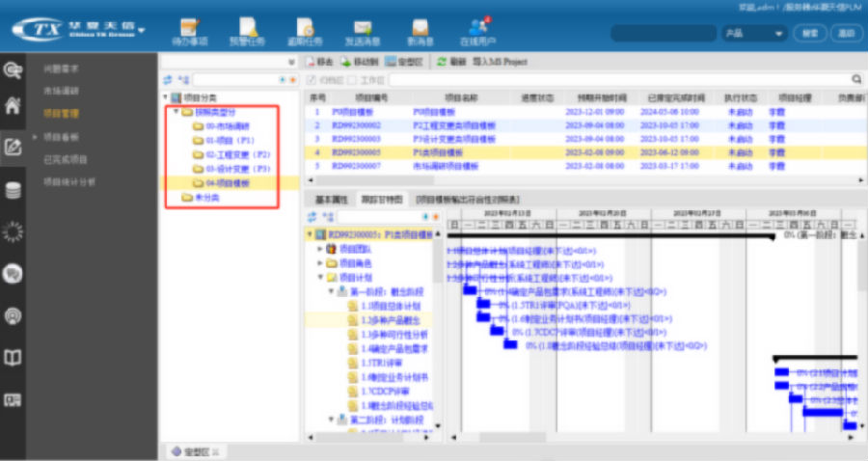The image size is (868, 461).
Task: Click the 刷新 refresh toolbar button
Action: [451, 62]
